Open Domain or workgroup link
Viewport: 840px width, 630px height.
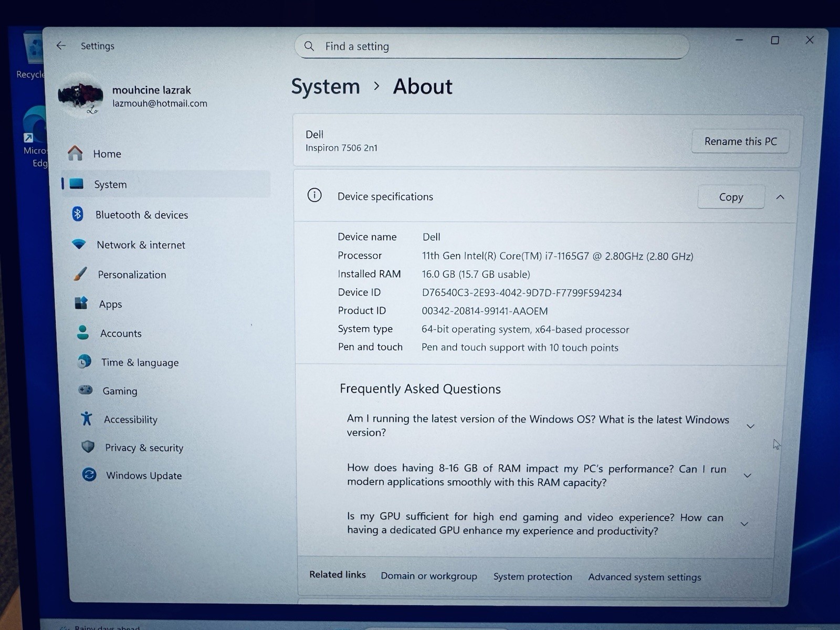pyautogui.click(x=429, y=576)
